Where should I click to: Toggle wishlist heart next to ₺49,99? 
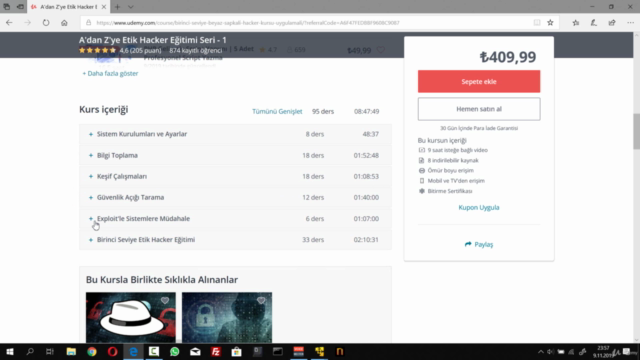(380, 50)
